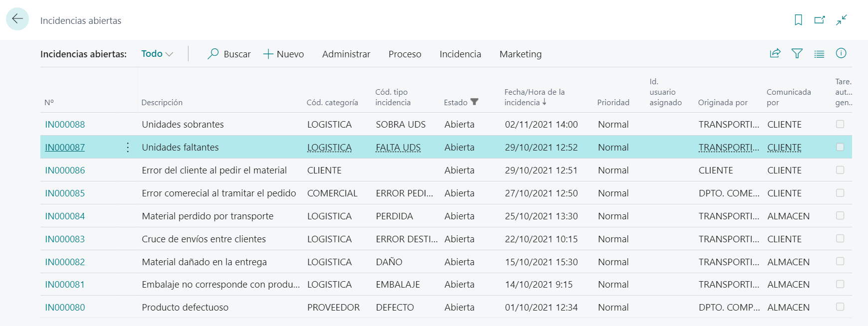Open the Administrar menu

coord(346,54)
